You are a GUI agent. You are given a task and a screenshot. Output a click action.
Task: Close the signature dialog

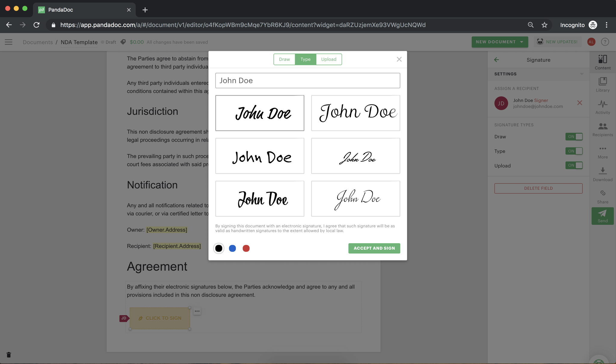[399, 59]
